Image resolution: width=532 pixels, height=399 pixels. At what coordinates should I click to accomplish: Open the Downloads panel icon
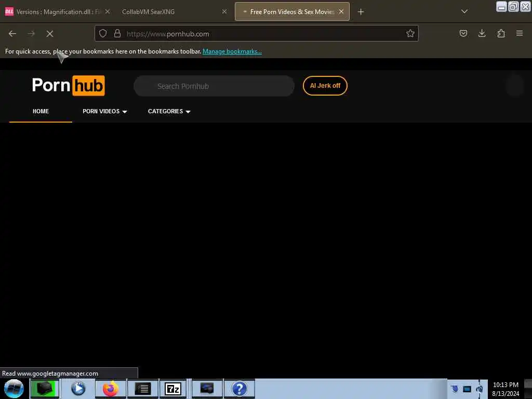click(482, 33)
